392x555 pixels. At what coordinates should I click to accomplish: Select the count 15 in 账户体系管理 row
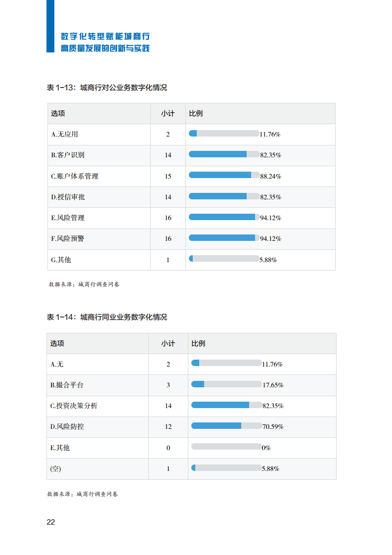tap(168, 176)
